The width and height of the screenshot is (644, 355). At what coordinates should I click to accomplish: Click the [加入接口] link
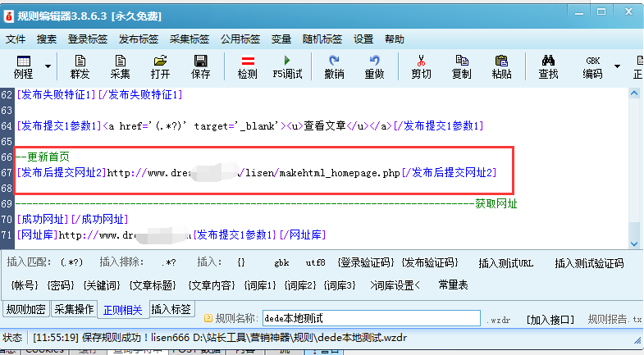550,319
